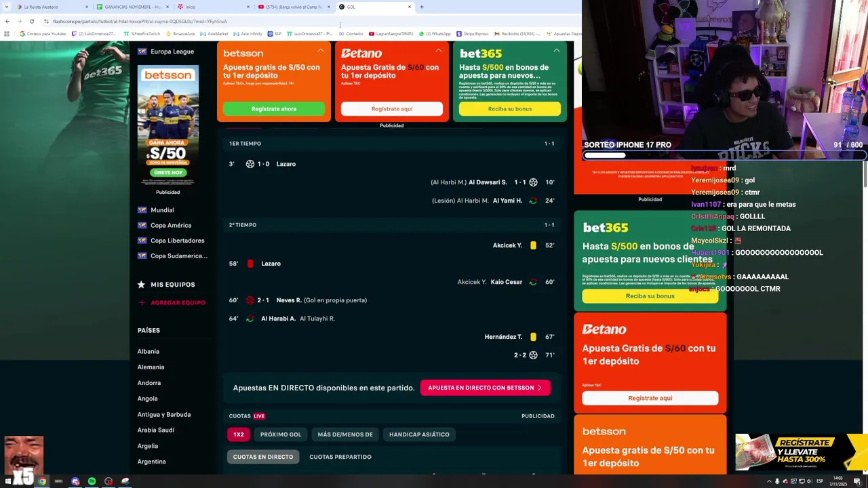The width and height of the screenshot is (868, 488).
Task: Select Alemania in countries list
Action: tap(151, 367)
